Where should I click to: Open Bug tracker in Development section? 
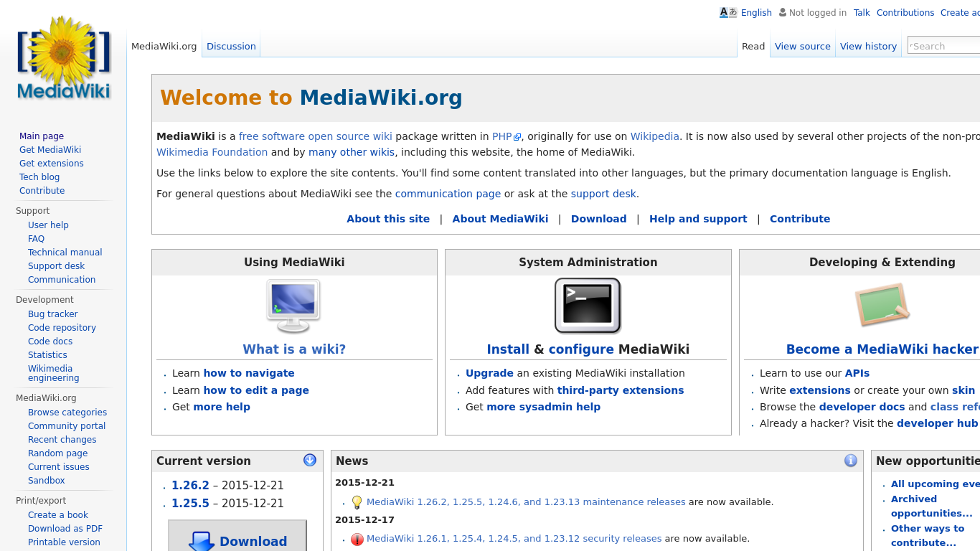coord(52,314)
